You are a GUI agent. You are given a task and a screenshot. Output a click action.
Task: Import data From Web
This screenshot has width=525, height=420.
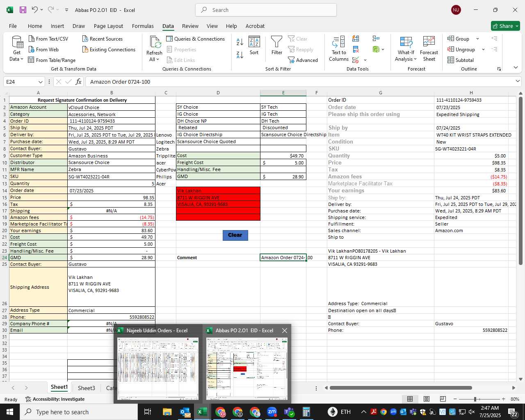coord(44,50)
